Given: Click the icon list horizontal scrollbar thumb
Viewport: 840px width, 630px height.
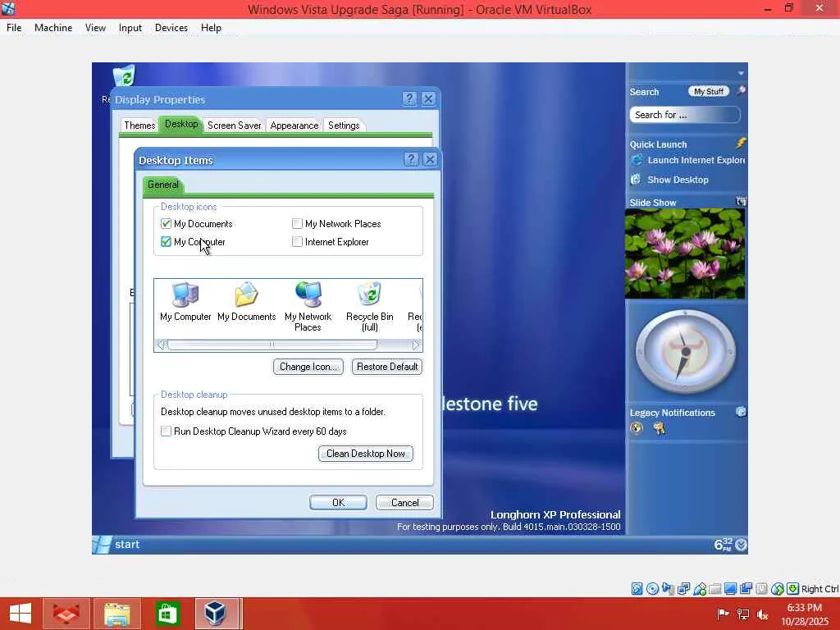Looking at the screenshot, I should point(272,345).
